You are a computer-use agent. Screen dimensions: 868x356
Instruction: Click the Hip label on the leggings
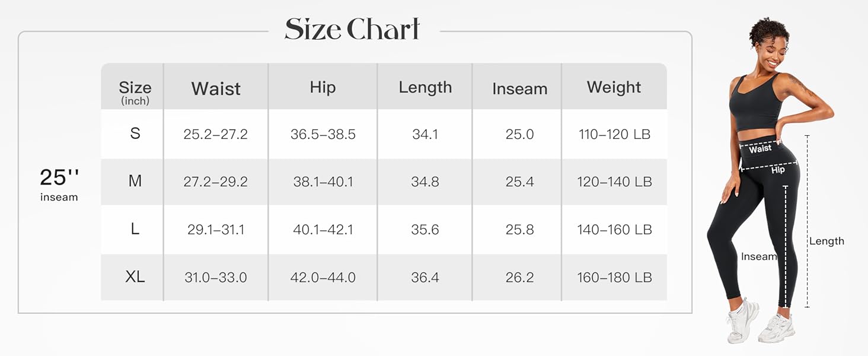(778, 170)
